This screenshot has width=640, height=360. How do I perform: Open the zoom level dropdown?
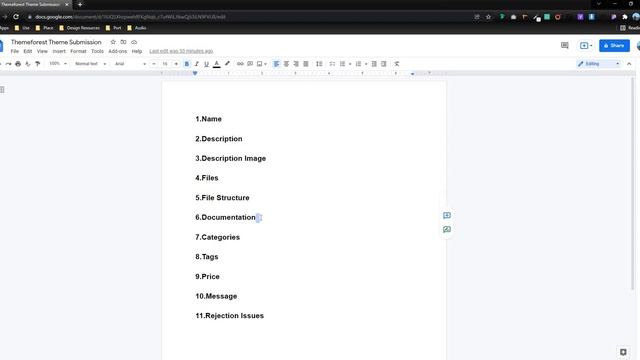pos(58,64)
